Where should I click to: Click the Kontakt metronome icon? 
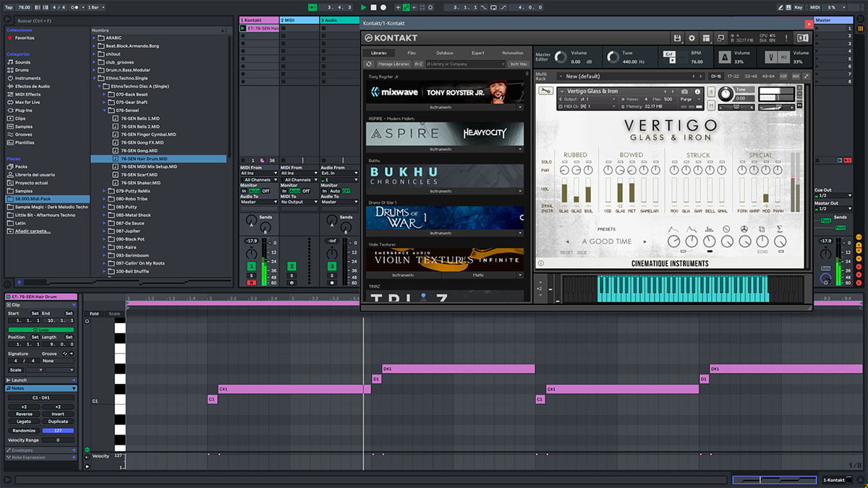(x=724, y=57)
